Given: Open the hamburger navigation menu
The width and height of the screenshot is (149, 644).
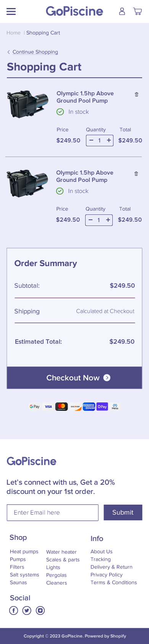Looking at the screenshot, I should 11,11.
